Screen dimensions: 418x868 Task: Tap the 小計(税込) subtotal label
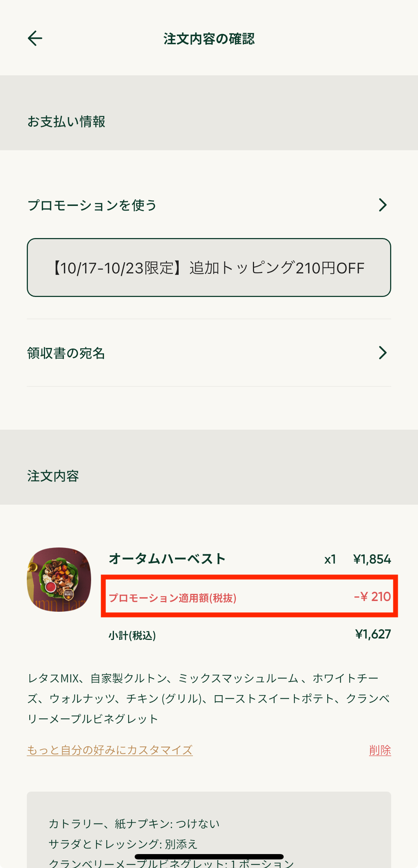[x=132, y=635]
